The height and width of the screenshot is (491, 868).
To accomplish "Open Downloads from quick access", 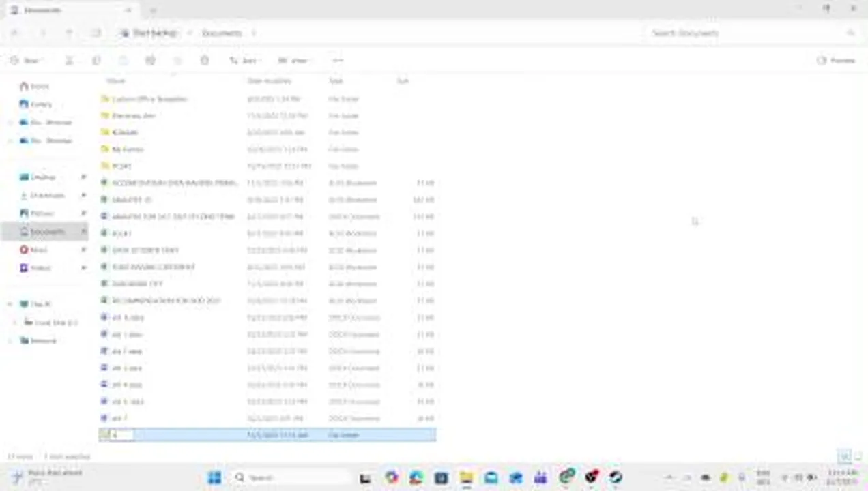I will point(42,195).
